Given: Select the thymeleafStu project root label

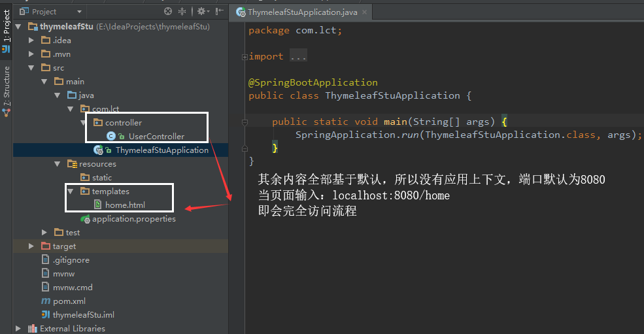Looking at the screenshot, I should [67, 27].
